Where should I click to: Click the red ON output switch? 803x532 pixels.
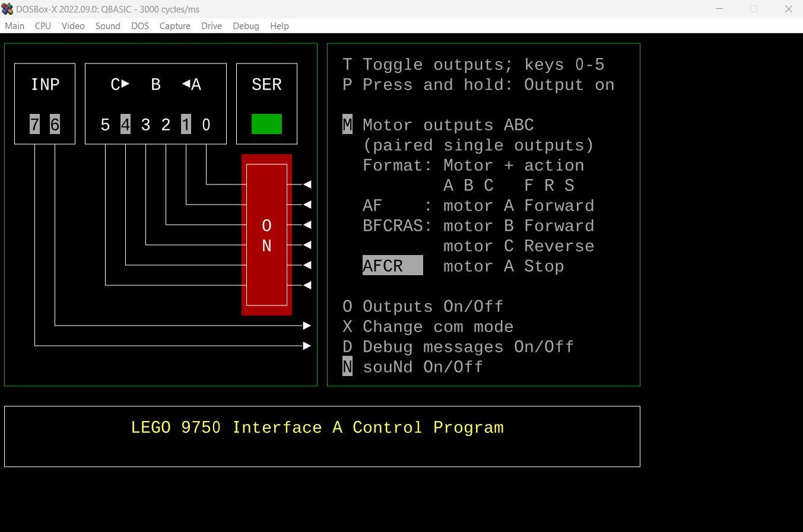pyautogui.click(x=266, y=234)
